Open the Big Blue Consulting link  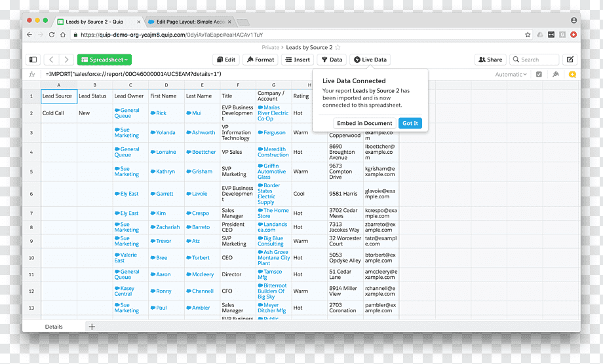[x=271, y=241]
